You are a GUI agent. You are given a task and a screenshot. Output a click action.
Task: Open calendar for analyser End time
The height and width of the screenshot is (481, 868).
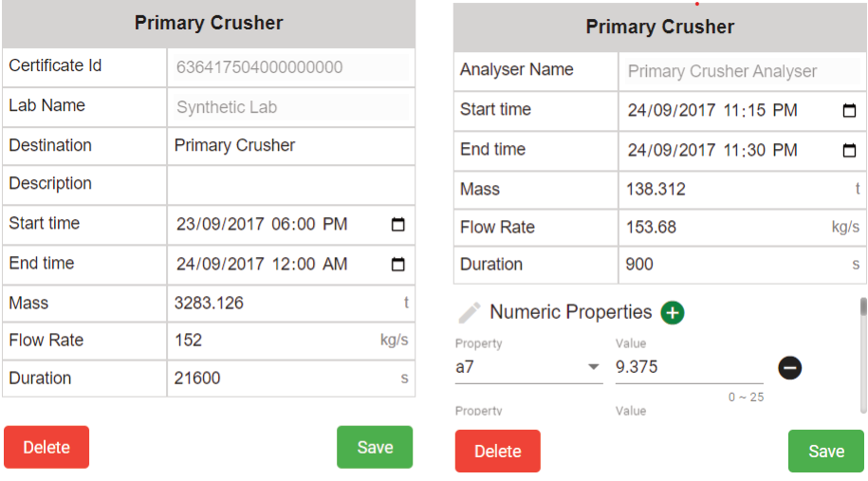click(x=849, y=150)
